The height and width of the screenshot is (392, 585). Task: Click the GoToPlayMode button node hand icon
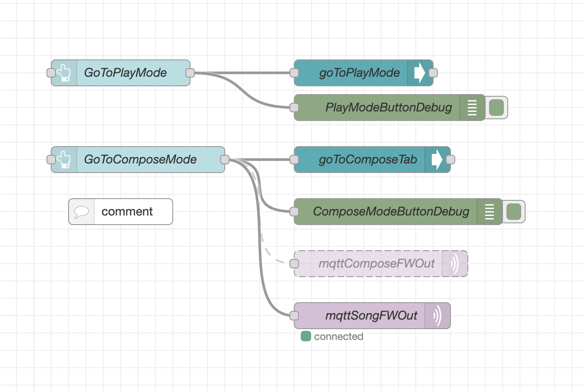(64, 73)
